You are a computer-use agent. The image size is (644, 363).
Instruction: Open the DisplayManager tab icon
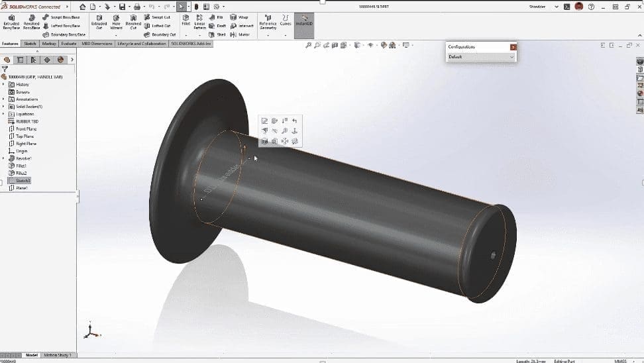click(61, 60)
